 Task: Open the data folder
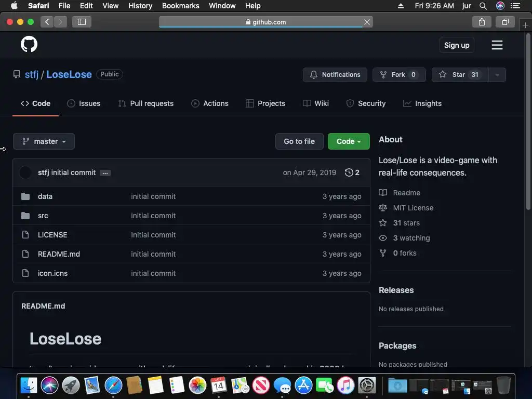click(45, 196)
